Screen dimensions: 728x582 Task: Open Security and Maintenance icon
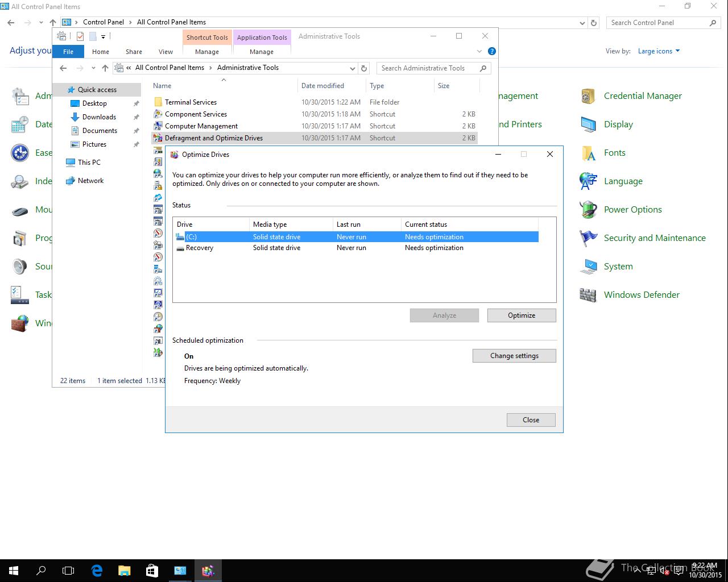pos(643,238)
